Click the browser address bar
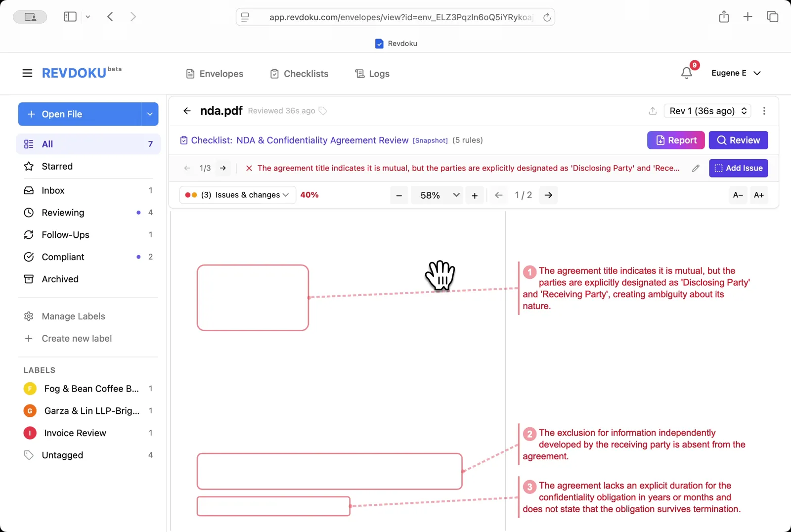The width and height of the screenshot is (791, 532). point(395,16)
